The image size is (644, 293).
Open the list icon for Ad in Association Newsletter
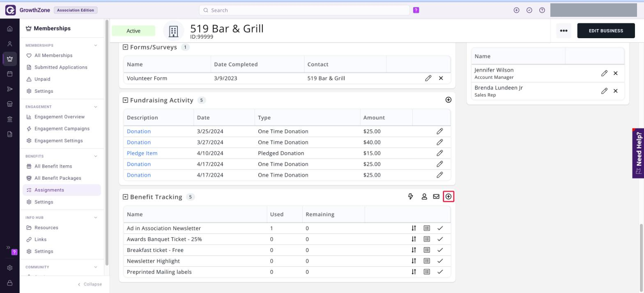(427, 228)
